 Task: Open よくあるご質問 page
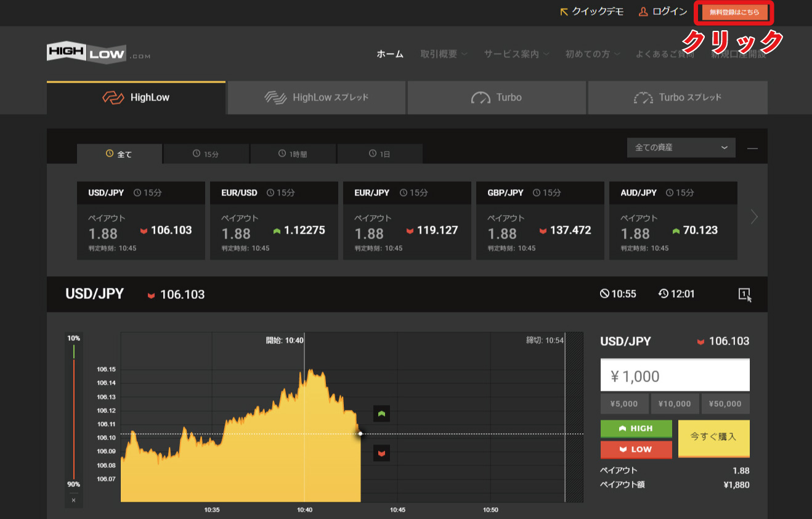[x=665, y=54]
